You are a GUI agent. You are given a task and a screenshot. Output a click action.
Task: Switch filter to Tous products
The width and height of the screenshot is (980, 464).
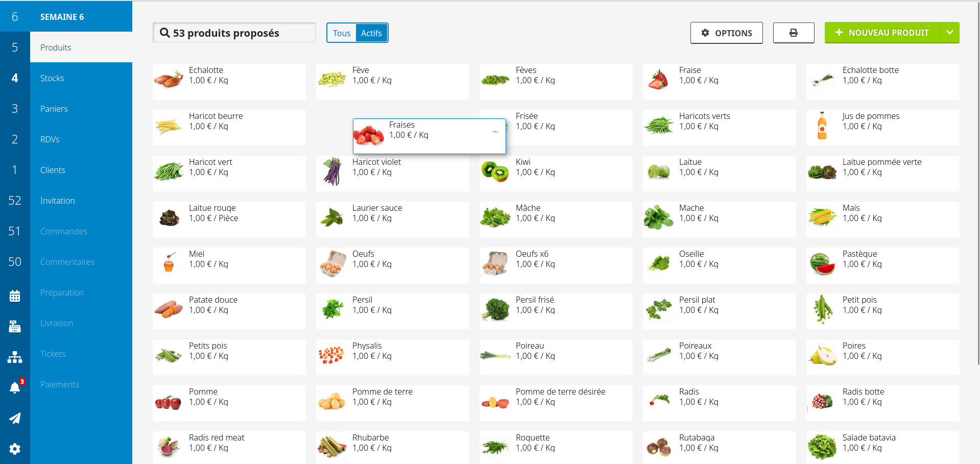(341, 33)
